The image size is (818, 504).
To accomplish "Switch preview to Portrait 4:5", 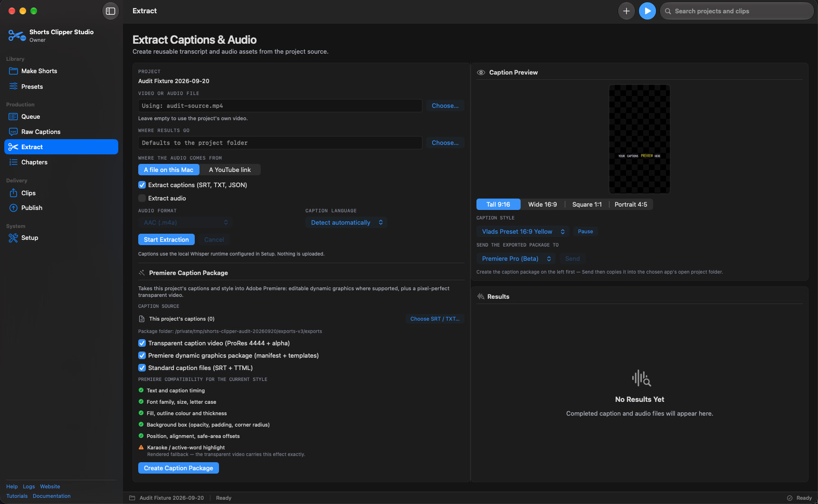I will tap(631, 204).
